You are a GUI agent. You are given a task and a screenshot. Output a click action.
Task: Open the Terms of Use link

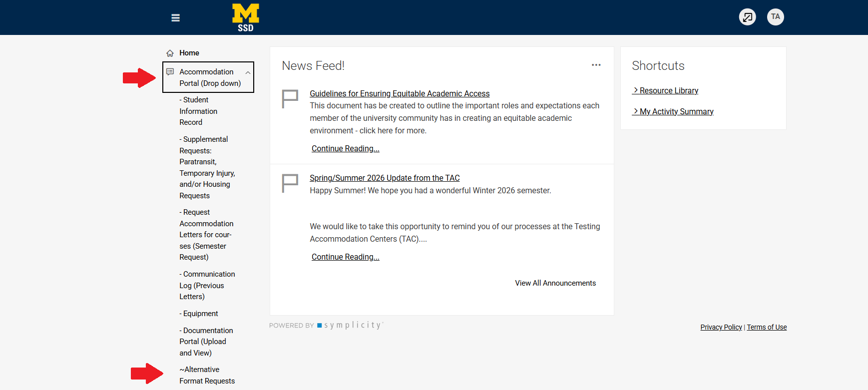[x=767, y=327]
